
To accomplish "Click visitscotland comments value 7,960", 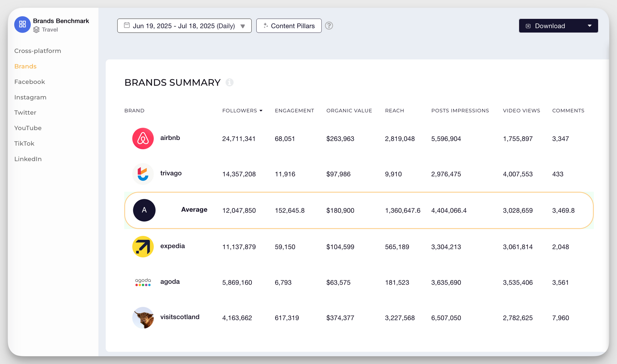I will [561, 318].
